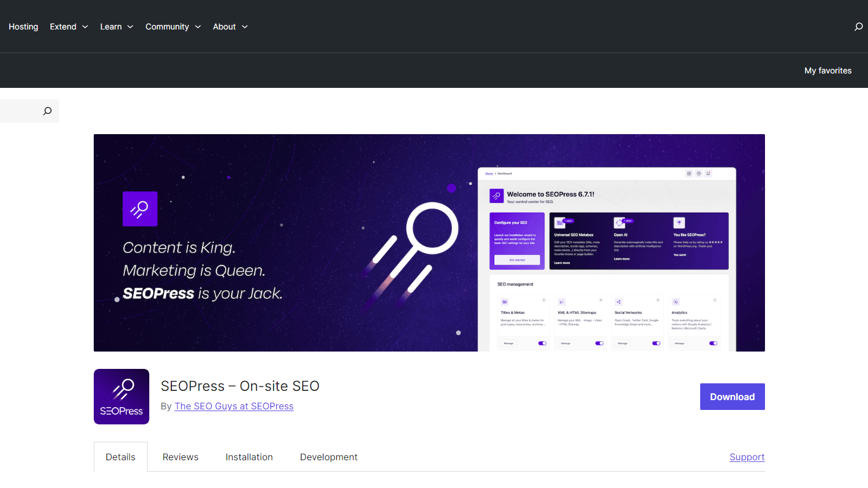Open the Support link
This screenshot has width=868, height=488.
point(746,457)
